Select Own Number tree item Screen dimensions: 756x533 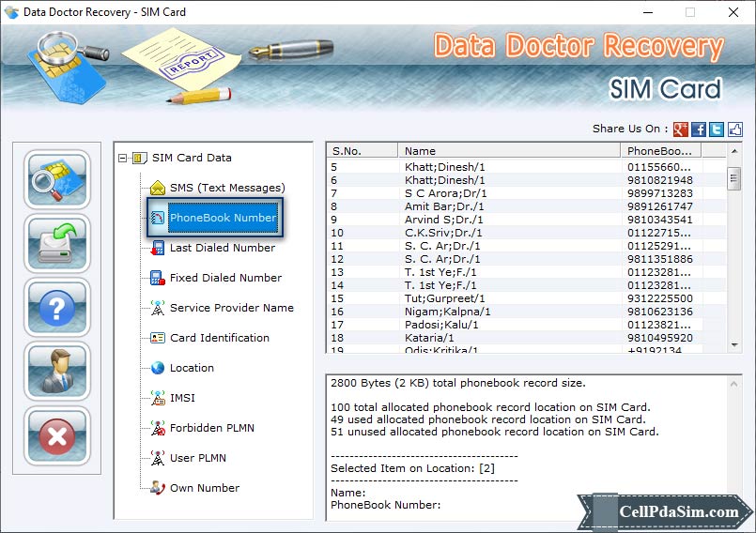click(x=205, y=488)
